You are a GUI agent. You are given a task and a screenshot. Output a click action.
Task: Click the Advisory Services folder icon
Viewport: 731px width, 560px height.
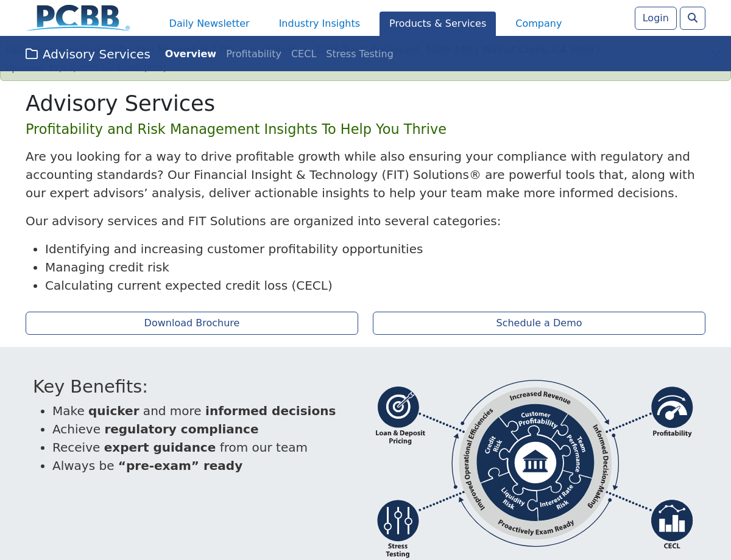click(x=32, y=54)
